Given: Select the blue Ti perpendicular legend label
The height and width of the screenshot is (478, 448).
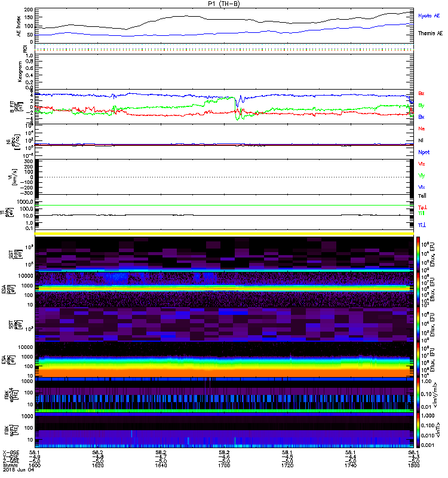Looking at the screenshot, I should pyautogui.click(x=422, y=225).
